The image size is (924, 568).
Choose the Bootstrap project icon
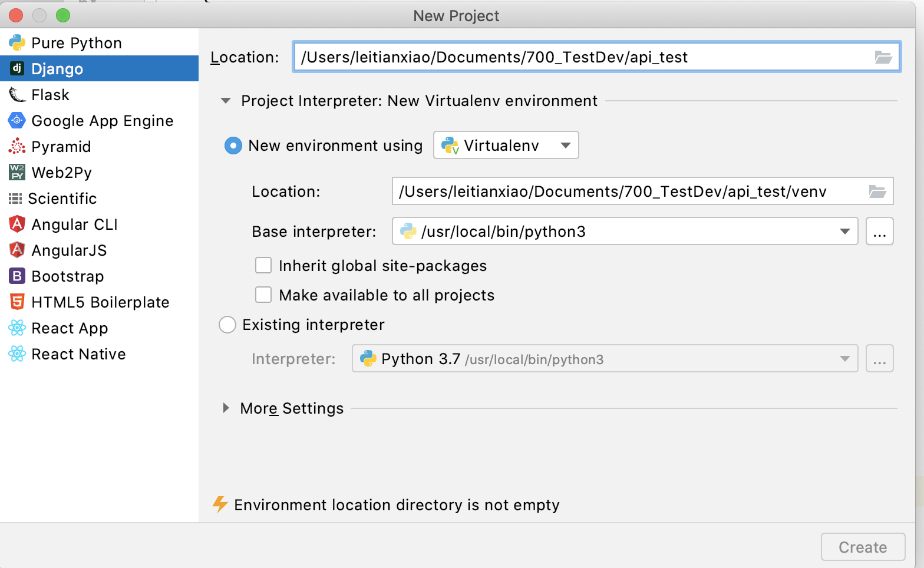pyautogui.click(x=17, y=276)
